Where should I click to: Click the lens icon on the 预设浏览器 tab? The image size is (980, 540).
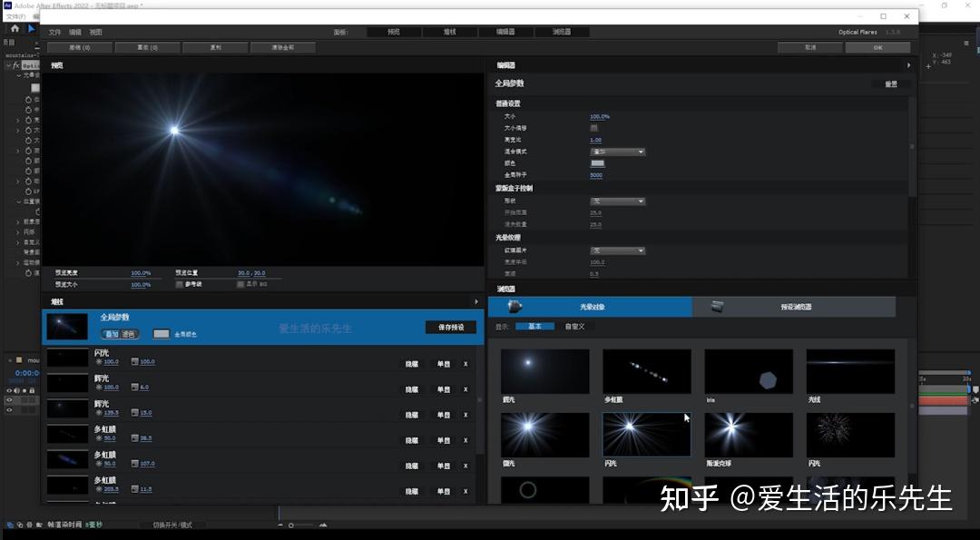point(717,307)
